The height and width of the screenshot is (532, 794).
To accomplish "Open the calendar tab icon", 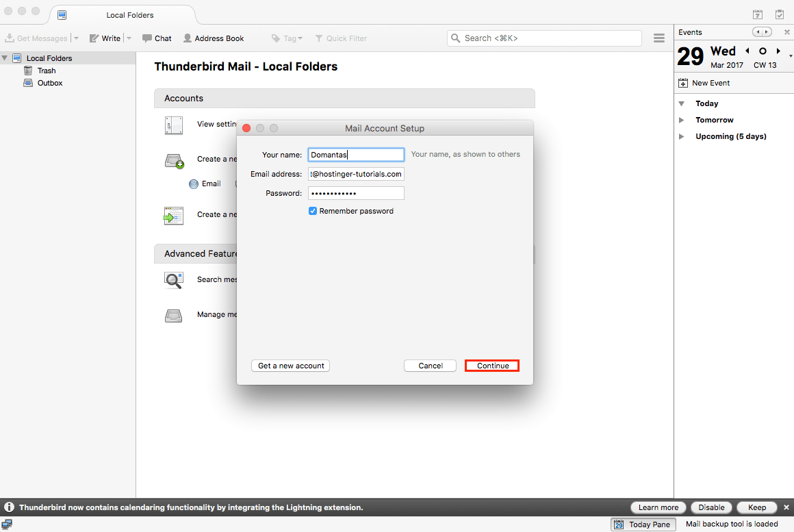I will coord(758,14).
